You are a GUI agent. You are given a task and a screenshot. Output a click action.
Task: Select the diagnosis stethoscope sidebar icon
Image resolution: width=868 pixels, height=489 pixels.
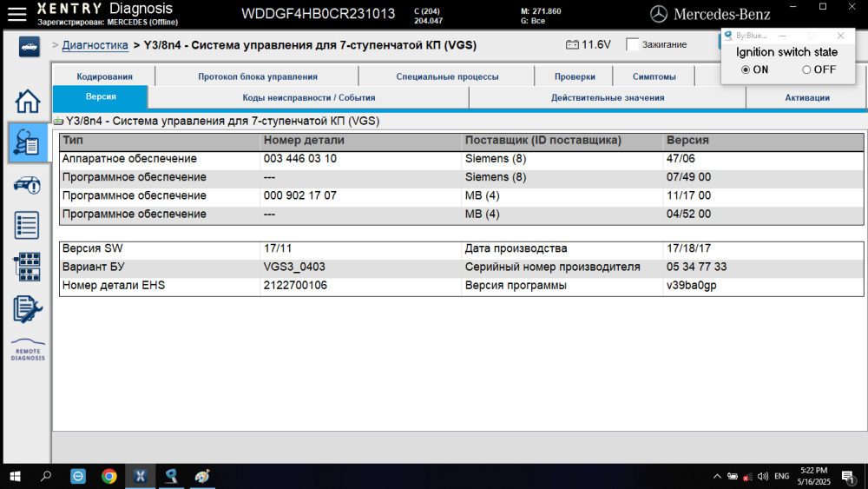point(27,142)
